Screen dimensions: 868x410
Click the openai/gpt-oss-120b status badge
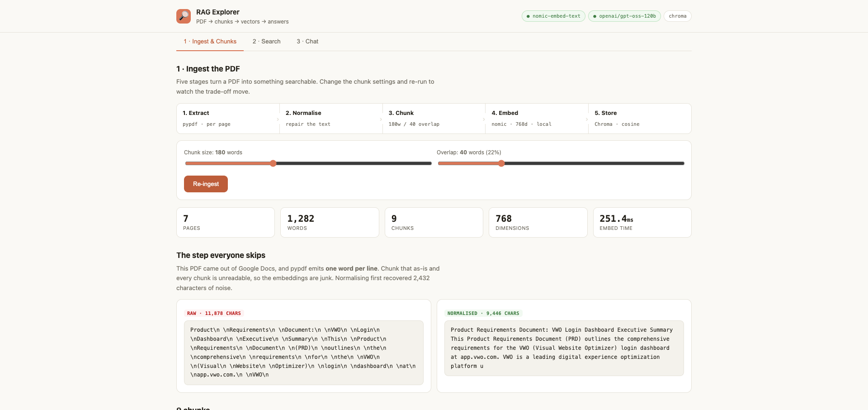tap(624, 16)
